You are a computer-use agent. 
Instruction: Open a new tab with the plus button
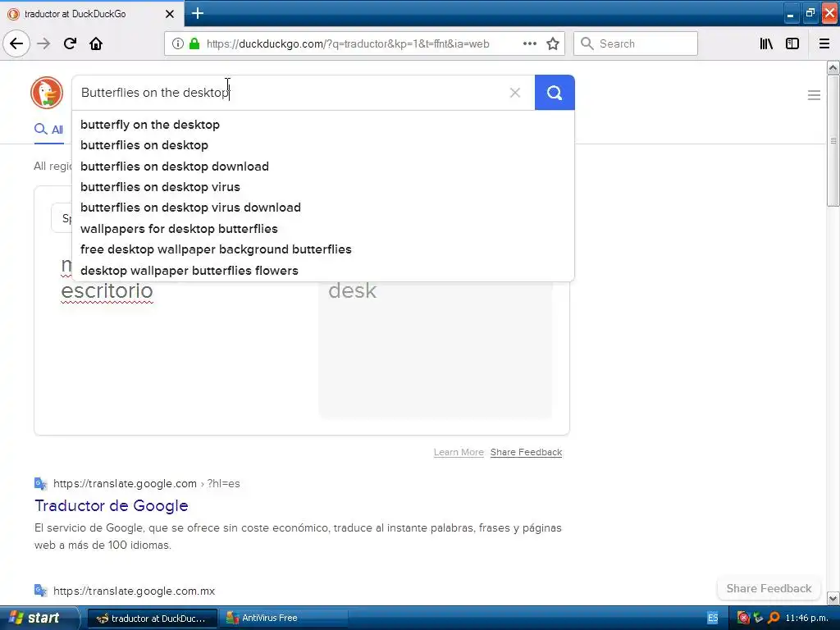point(198,13)
